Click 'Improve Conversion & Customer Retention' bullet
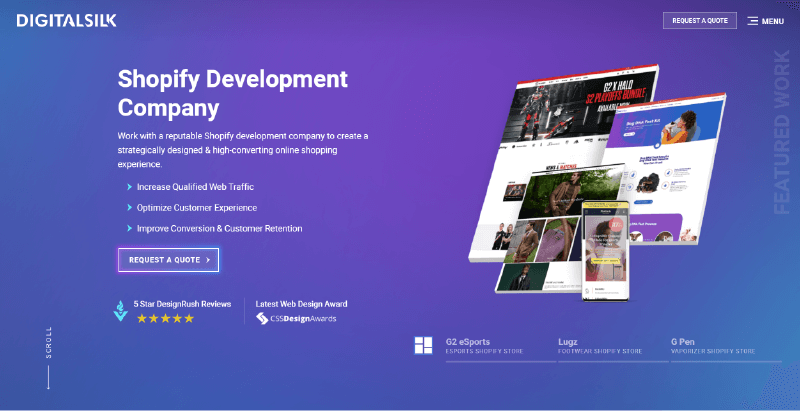The image size is (800, 412). point(219,229)
